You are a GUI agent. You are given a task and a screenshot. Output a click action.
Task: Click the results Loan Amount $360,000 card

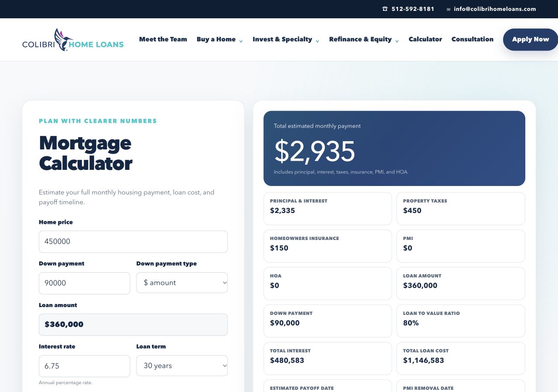pyautogui.click(x=461, y=284)
